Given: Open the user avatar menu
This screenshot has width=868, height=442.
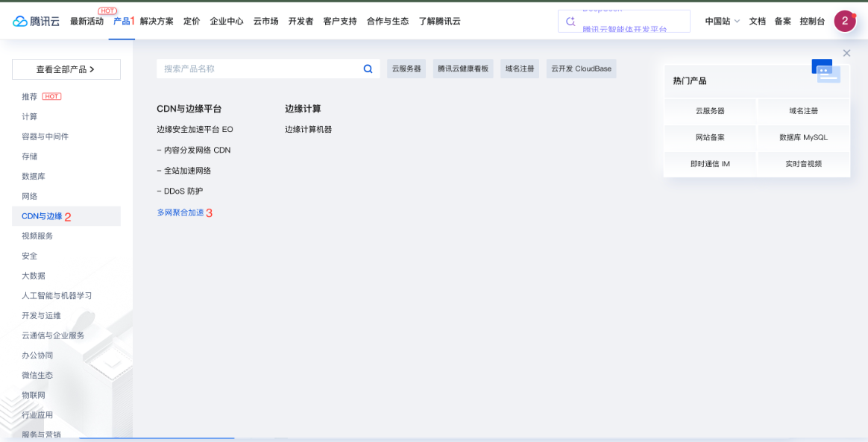Looking at the screenshot, I should [x=844, y=21].
